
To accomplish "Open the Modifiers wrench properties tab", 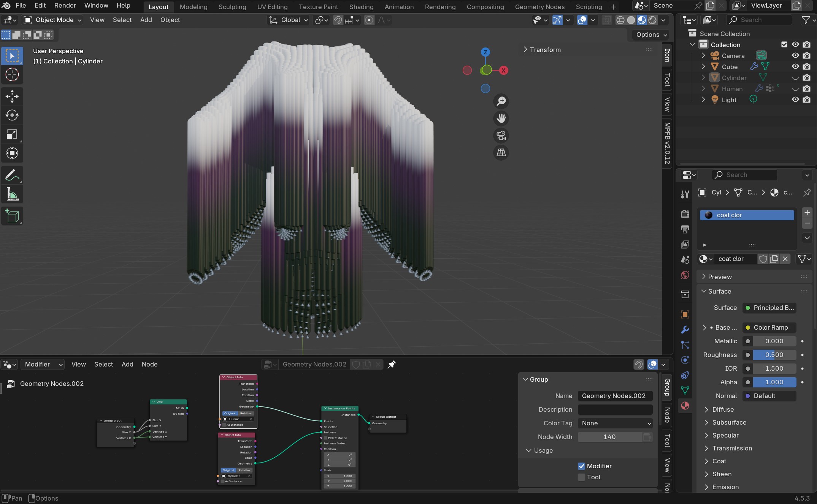I will [x=685, y=330].
